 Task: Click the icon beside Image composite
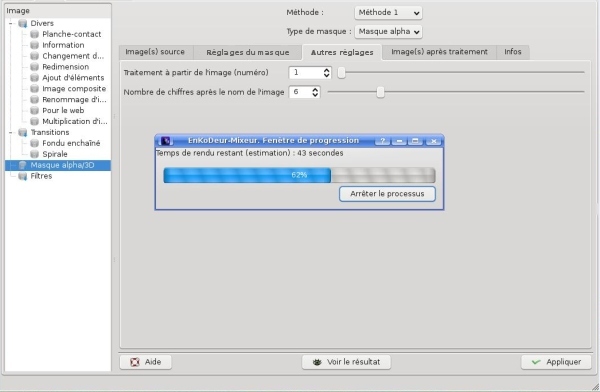34,89
